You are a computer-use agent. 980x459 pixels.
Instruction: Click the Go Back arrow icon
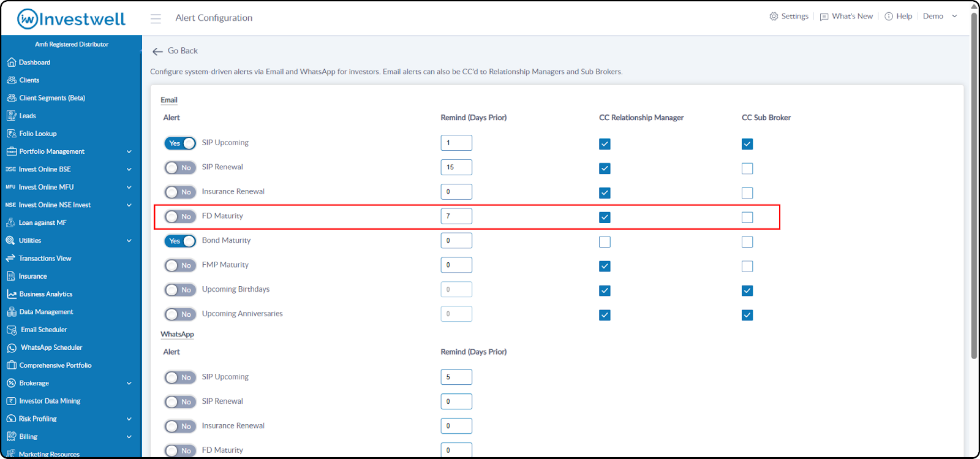157,51
